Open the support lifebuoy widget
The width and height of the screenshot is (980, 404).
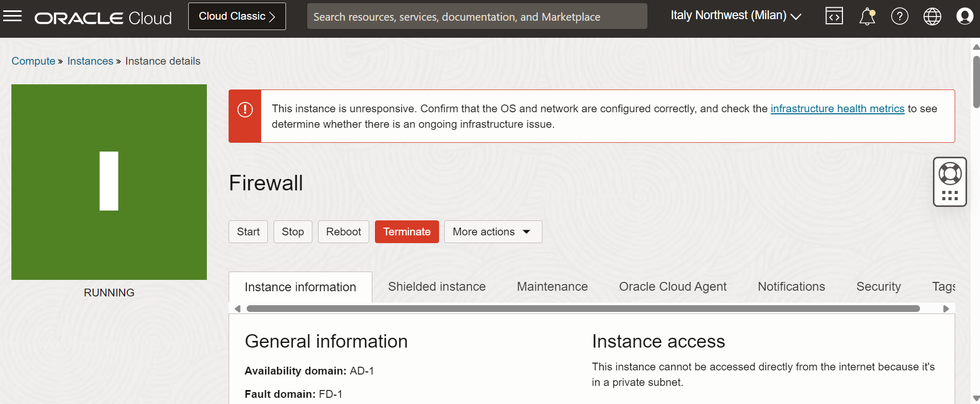point(950,182)
